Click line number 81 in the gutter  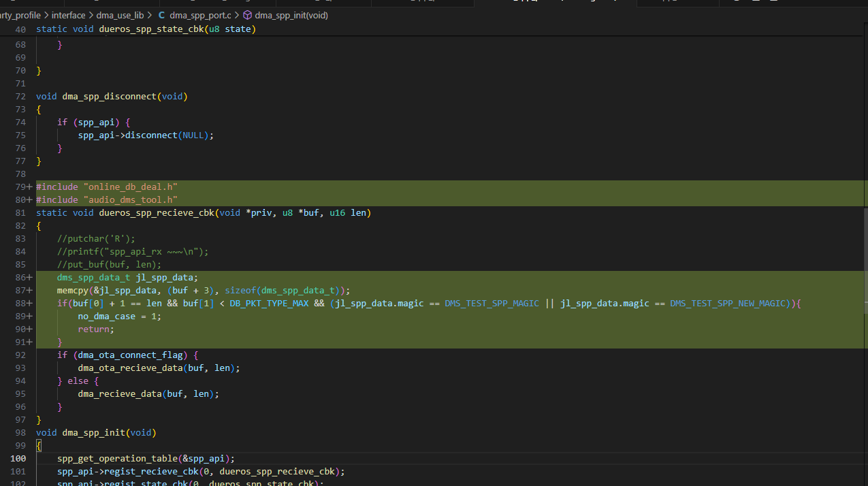tap(20, 212)
